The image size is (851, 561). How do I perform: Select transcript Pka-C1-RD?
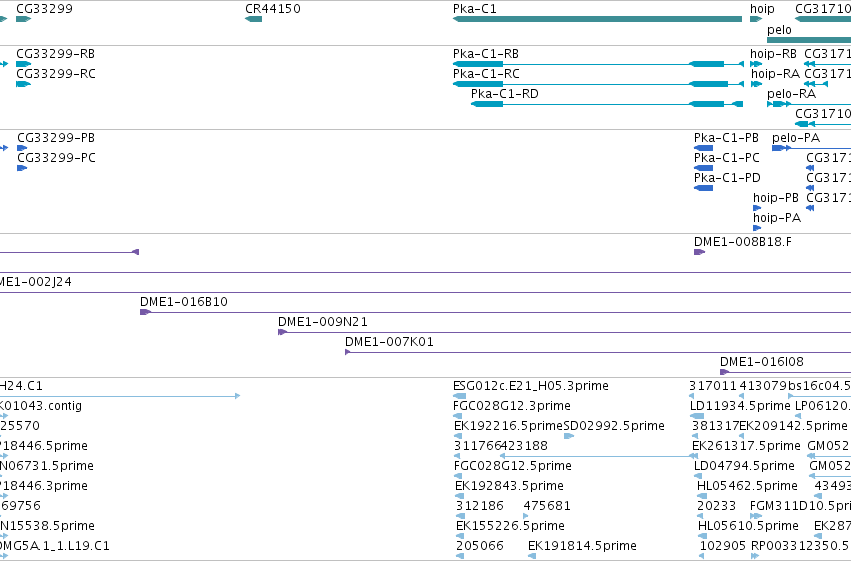click(607, 104)
